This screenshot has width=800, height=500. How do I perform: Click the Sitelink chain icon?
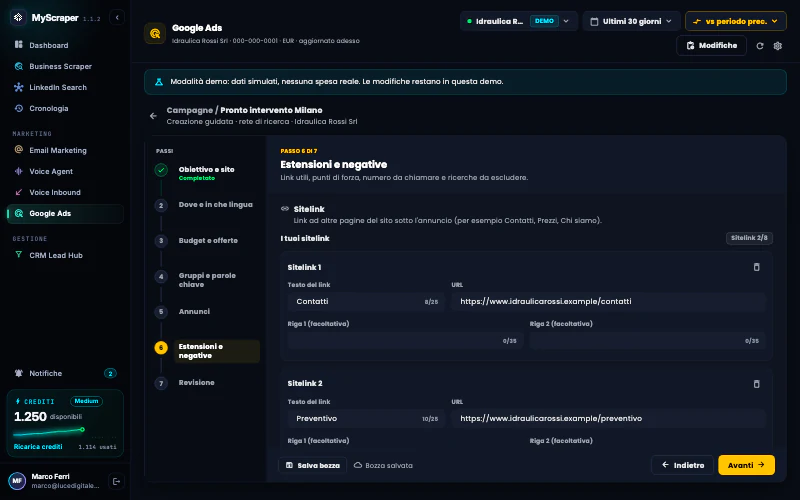pos(285,209)
